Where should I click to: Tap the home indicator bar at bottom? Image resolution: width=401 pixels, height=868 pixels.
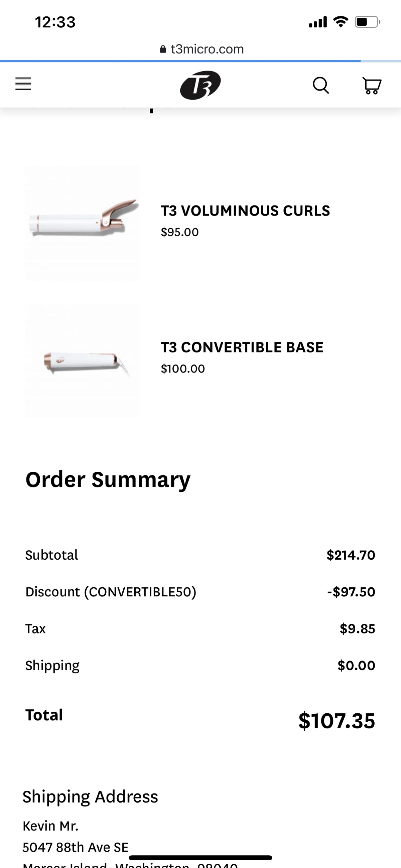point(200,858)
